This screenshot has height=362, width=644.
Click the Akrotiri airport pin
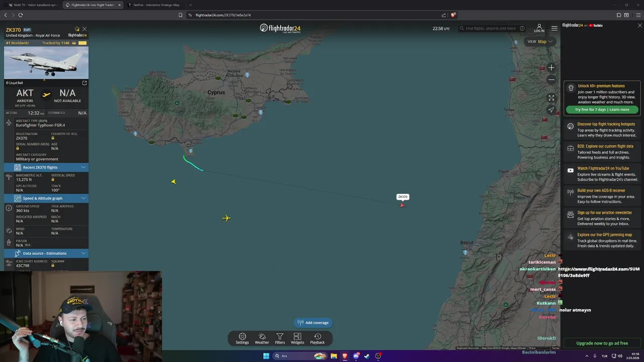(190, 151)
